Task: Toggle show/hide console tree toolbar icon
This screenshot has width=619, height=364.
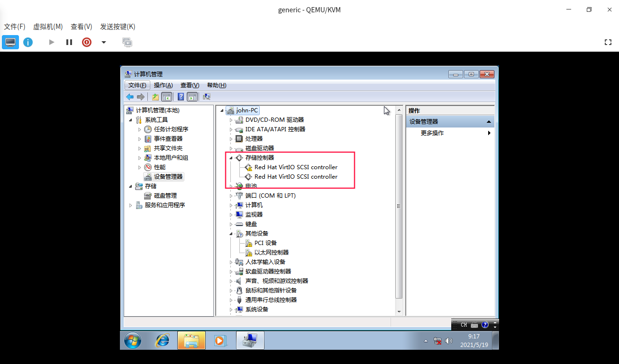Action: click(167, 97)
